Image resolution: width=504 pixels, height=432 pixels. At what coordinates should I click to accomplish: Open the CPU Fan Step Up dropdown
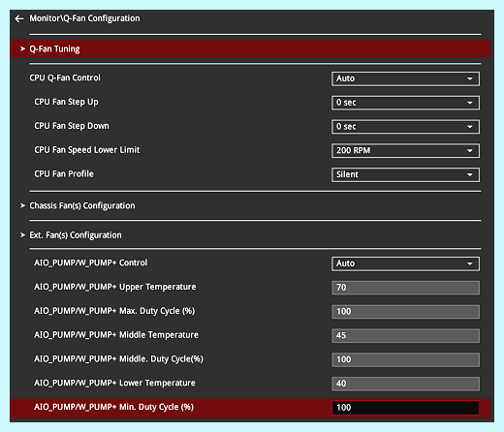[405, 103]
